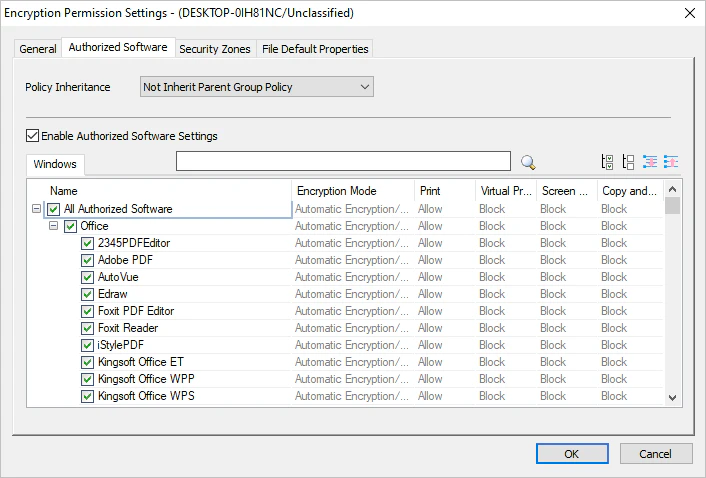This screenshot has width=706, height=478.
Task: Click the list scrollbar up arrow
Action: 673,189
